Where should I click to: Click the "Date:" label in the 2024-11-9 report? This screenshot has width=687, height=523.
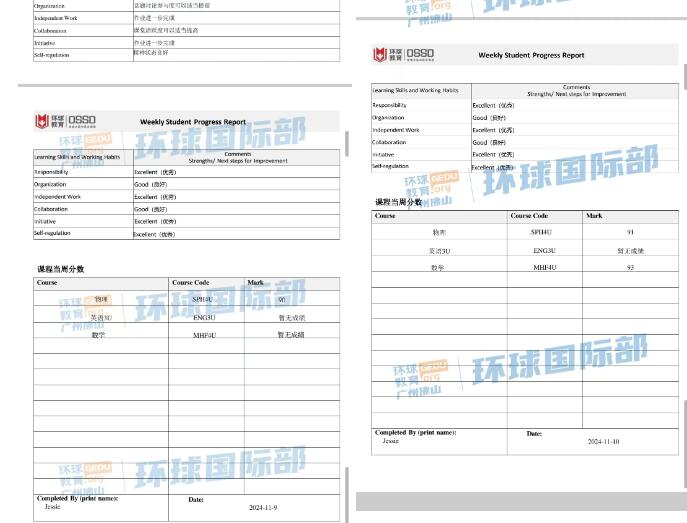click(x=196, y=499)
